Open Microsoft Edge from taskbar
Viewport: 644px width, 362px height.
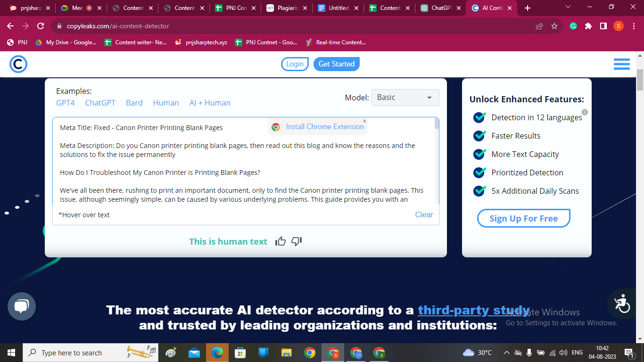coord(217,353)
